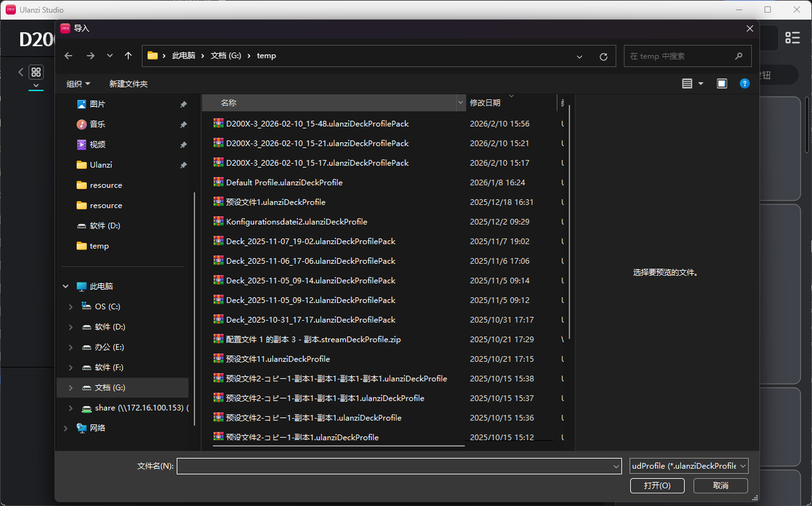
Task: Expand the OS (C:) drive node
Action: coord(70,306)
